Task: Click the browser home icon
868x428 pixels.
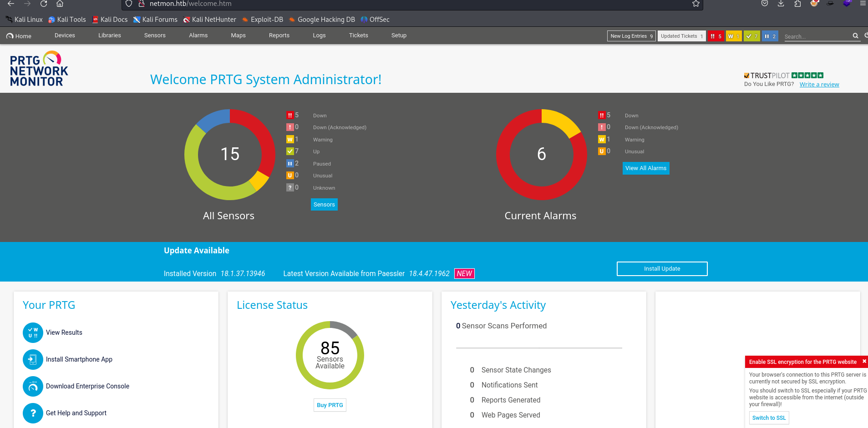Action: [60, 4]
